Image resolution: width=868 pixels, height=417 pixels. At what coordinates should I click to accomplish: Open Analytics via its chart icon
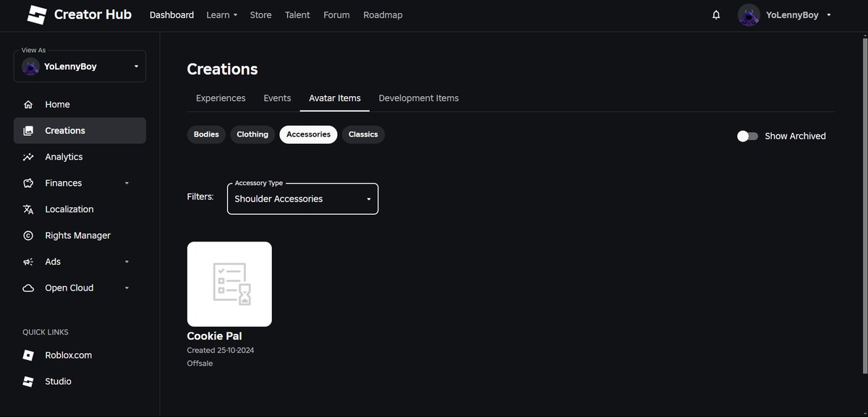[27, 155]
